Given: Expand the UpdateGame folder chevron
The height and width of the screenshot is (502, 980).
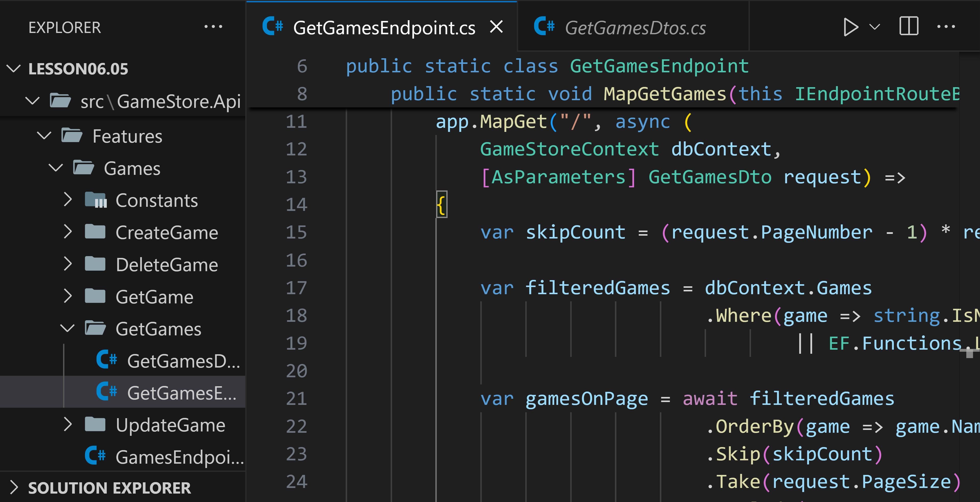Looking at the screenshot, I should click(68, 424).
